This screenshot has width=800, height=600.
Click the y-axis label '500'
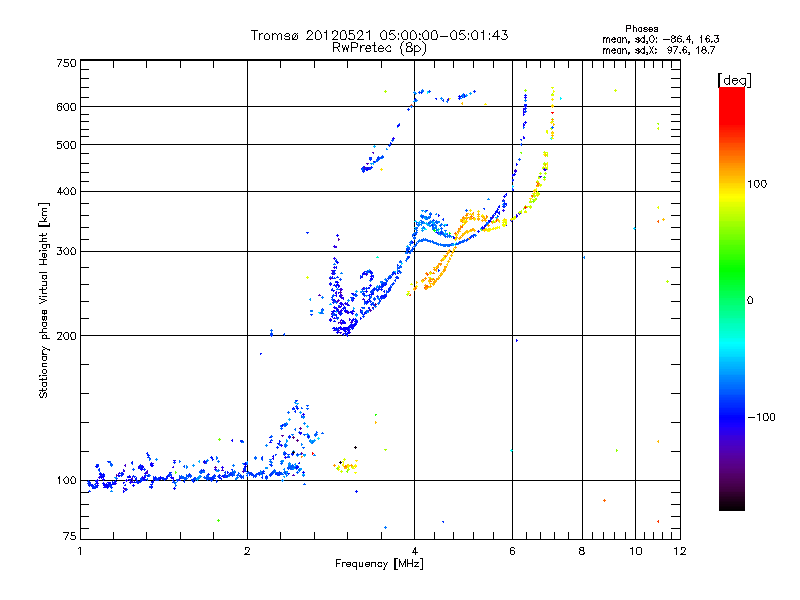[x=66, y=145]
